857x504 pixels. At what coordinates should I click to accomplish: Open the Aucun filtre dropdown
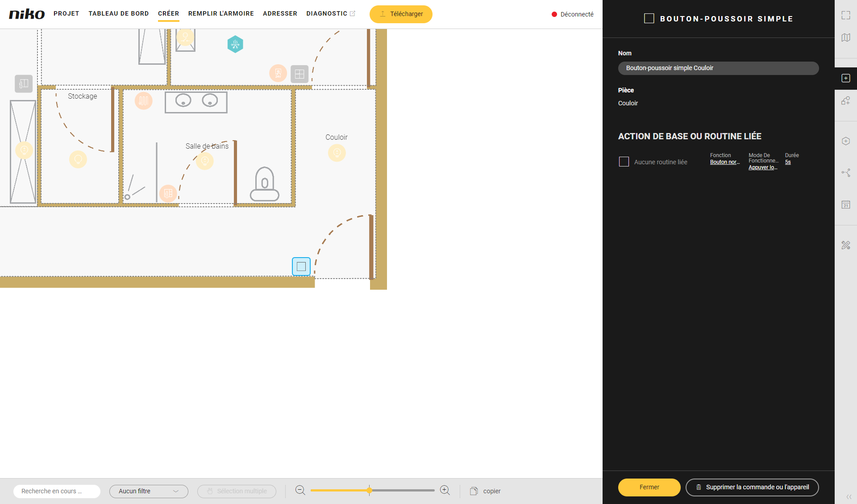(149, 491)
